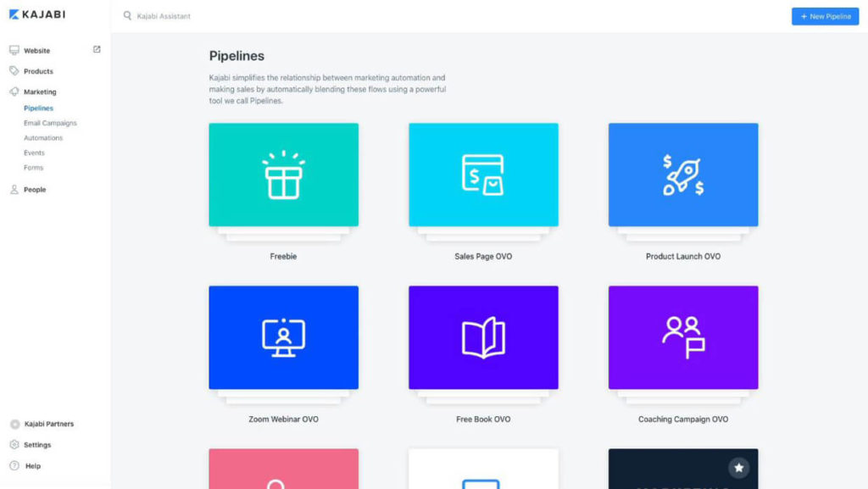868x489 pixels.
Task: Click the search magnifier icon
Action: pyautogui.click(x=127, y=16)
